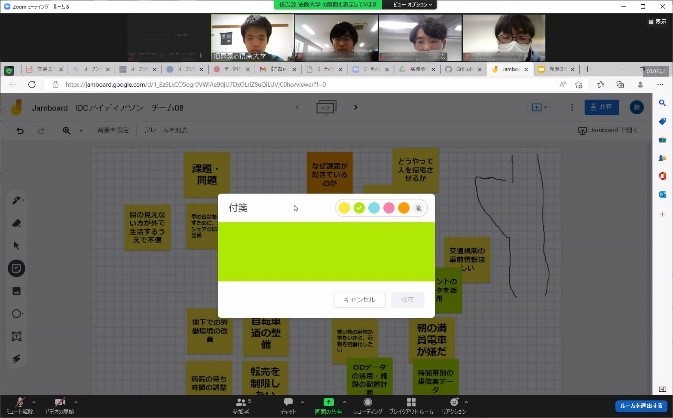The height and width of the screenshot is (418, 673).
Task: Reload the browser page
Action: (x=32, y=85)
